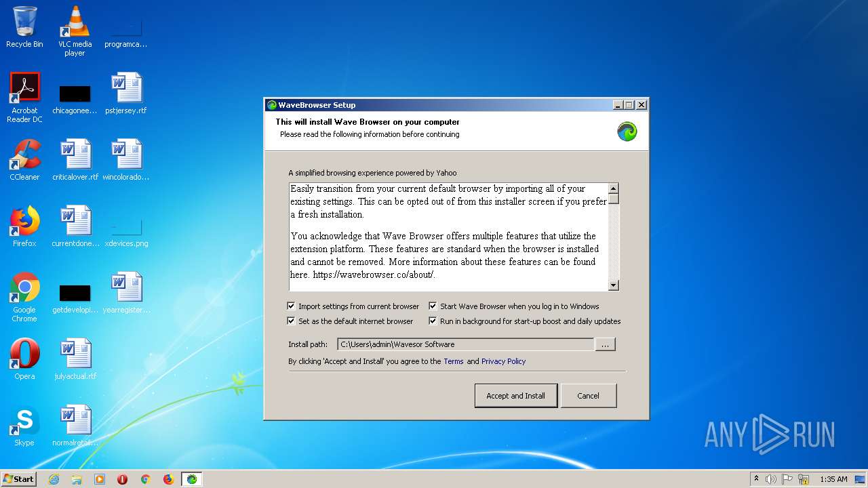Click the Opera icon in the taskbar
The width and height of the screenshot is (868, 488).
click(x=123, y=479)
